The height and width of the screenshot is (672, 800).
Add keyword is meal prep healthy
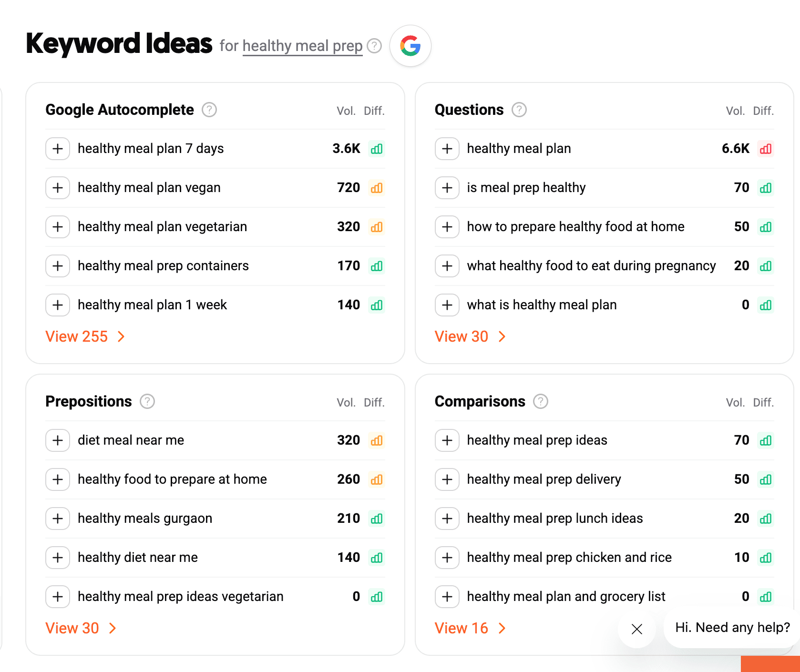447,188
